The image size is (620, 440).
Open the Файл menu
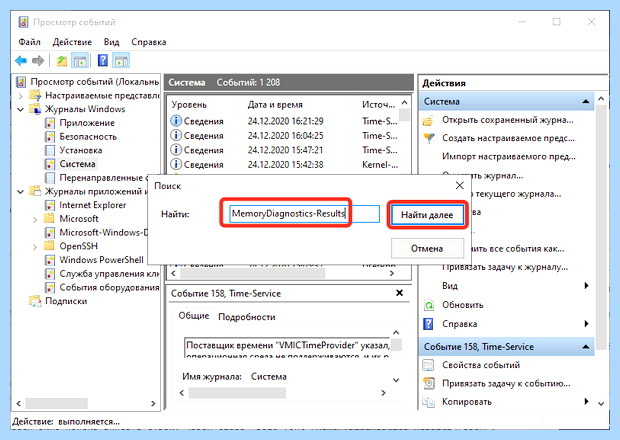pos(29,42)
